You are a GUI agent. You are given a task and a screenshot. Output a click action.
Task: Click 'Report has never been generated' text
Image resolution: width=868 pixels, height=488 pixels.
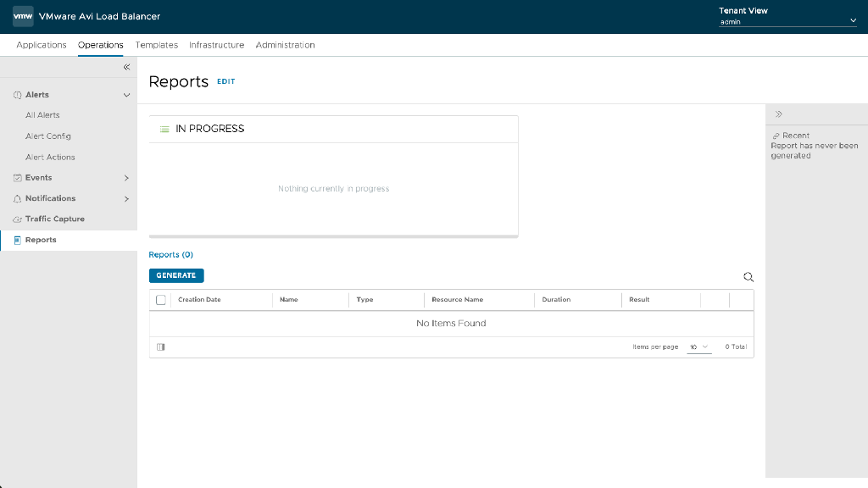(x=815, y=151)
